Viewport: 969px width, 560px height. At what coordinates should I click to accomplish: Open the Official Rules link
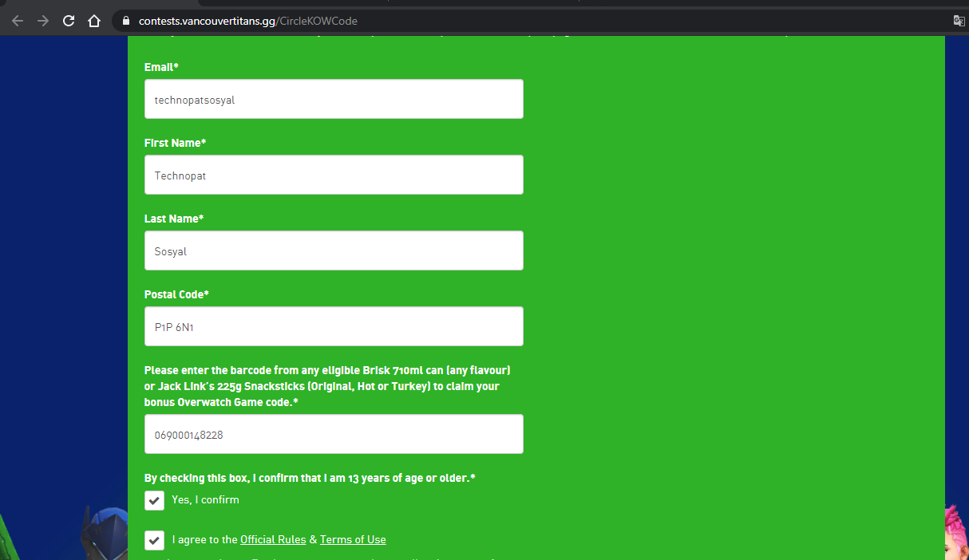coord(273,540)
